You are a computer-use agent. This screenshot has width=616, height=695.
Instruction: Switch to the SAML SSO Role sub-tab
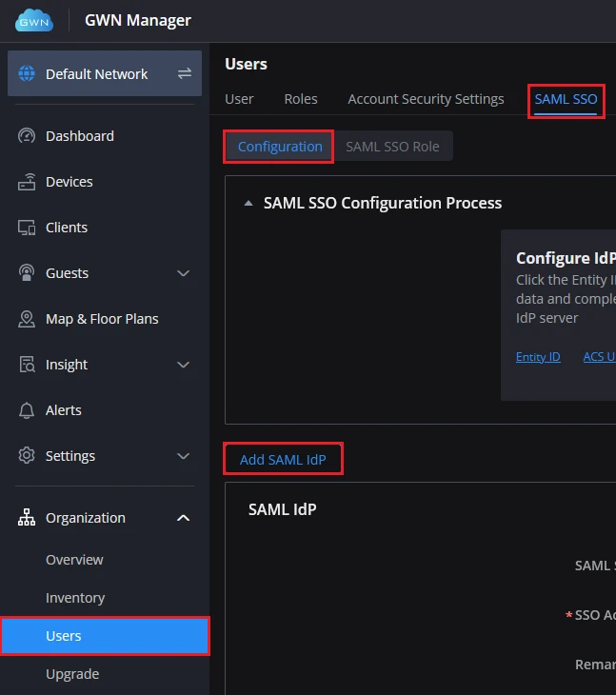pos(392,147)
